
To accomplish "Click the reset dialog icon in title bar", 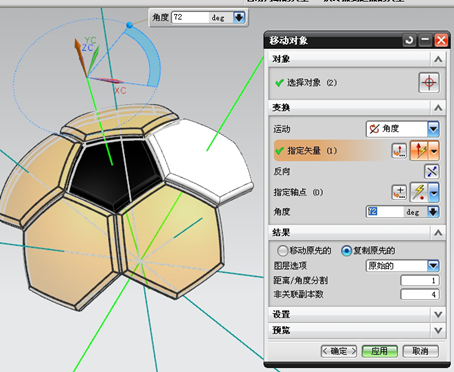I will click(409, 40).
